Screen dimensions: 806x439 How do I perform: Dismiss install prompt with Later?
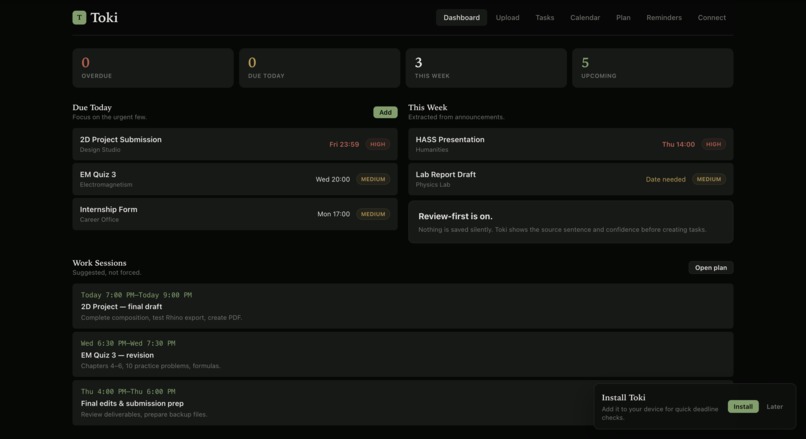775,407
